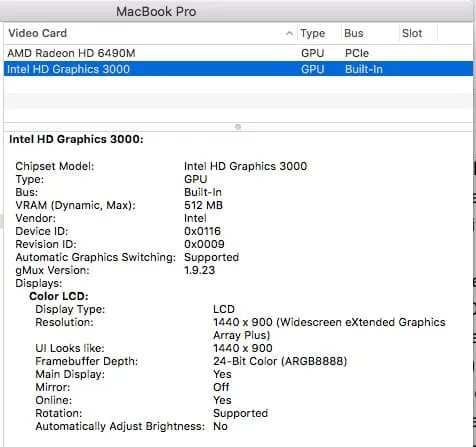This screenshot has height=447, width=476.
Task: Click the bold 'Intel HD Graphics 3000:' heading
Action: pos(76,139)
